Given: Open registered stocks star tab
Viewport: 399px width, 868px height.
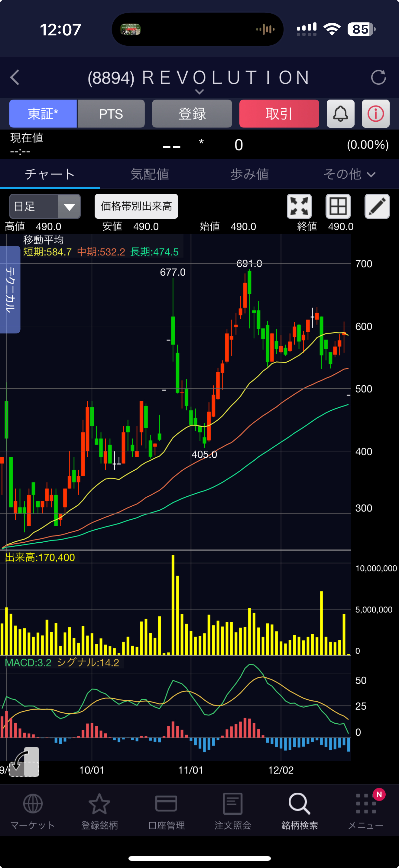Looking at the screenshot, I should (99, 811).
